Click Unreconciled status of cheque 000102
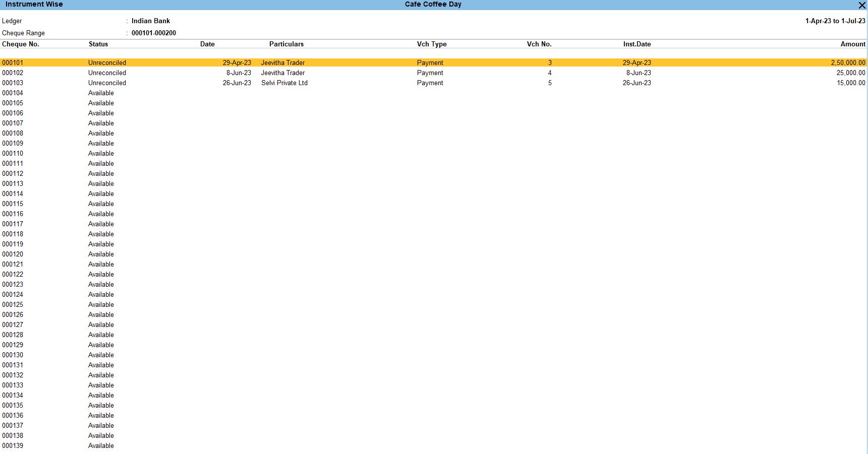The width and height of the screenshot is (868, 454). pyautogui.click(x=107, y=73)
